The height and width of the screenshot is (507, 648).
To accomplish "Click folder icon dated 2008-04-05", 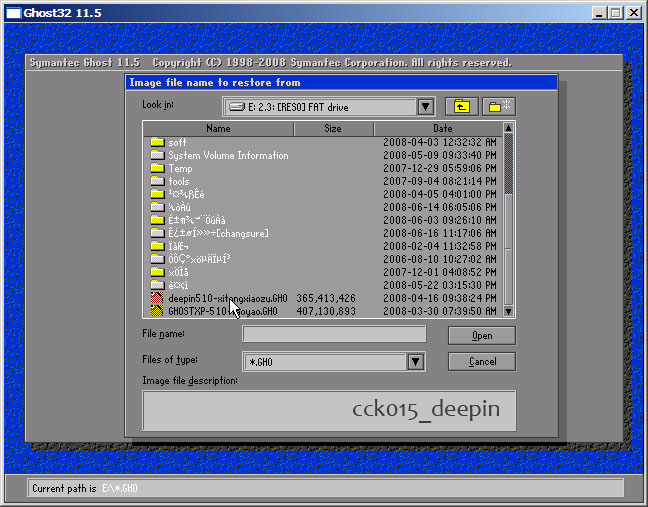I will tap(157, 194).
